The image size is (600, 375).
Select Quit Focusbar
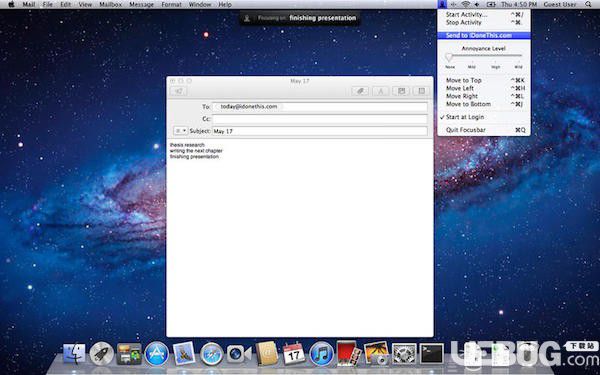click(484, 130)
